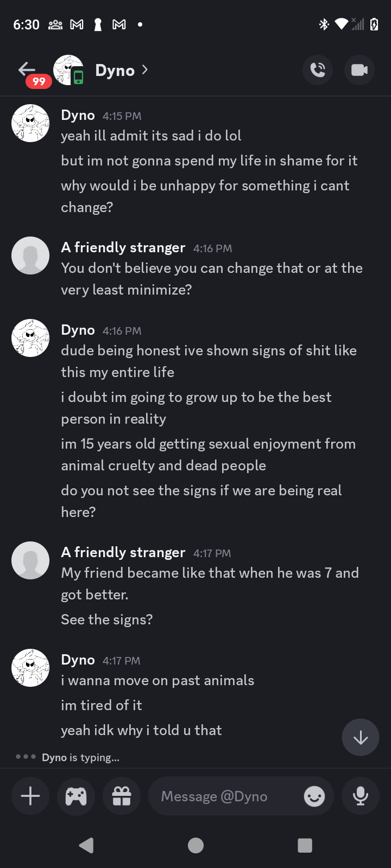Tap A friendly stranger's avatar at 4:17 PM
The image size is (391, 868).
pyautogui.click(x=30, y=560)
